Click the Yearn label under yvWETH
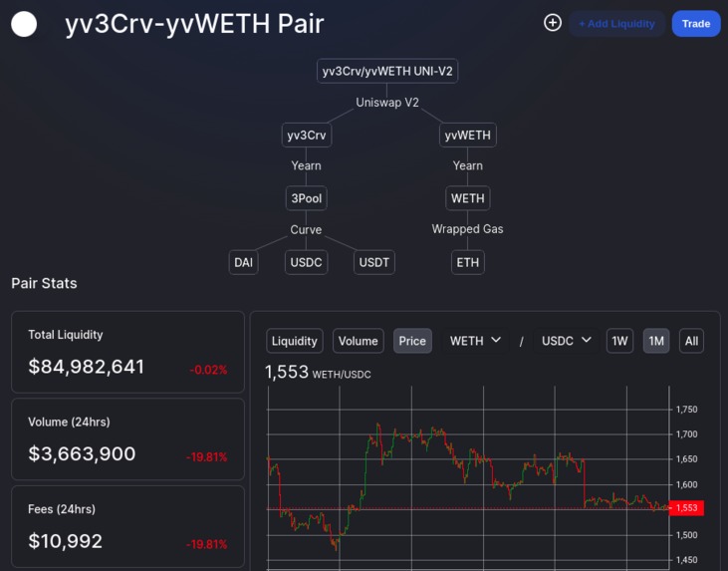Viewport: 728px width, 571px height. [467, 165]
